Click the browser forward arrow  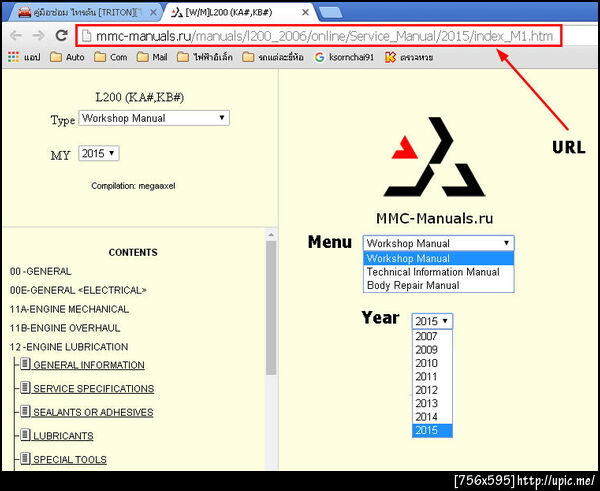click(38, 36)
